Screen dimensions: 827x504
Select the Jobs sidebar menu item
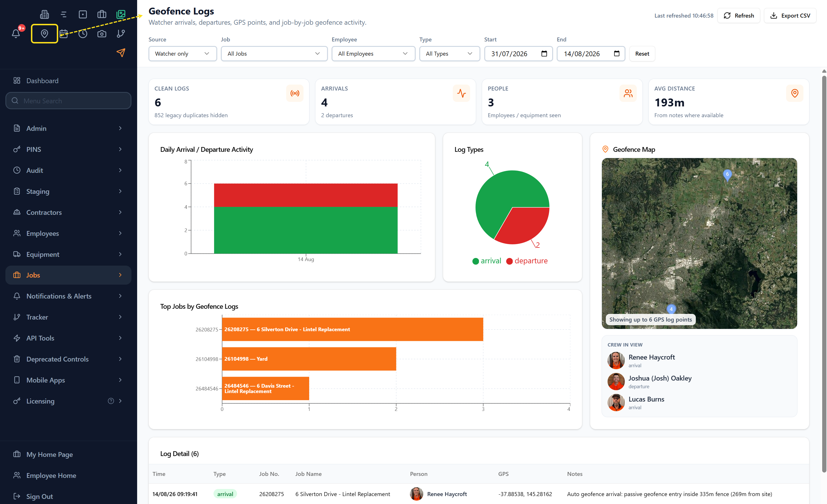[x=68, y=275]
